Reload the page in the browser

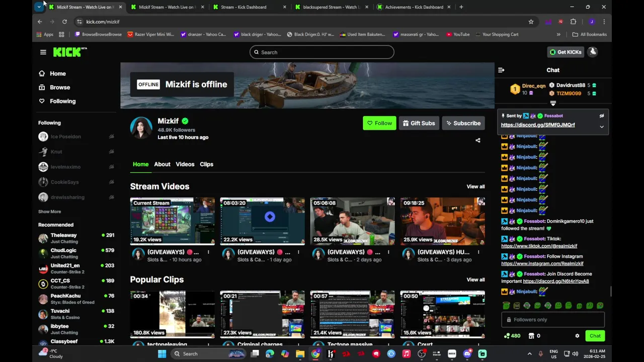tap(64, 22)
